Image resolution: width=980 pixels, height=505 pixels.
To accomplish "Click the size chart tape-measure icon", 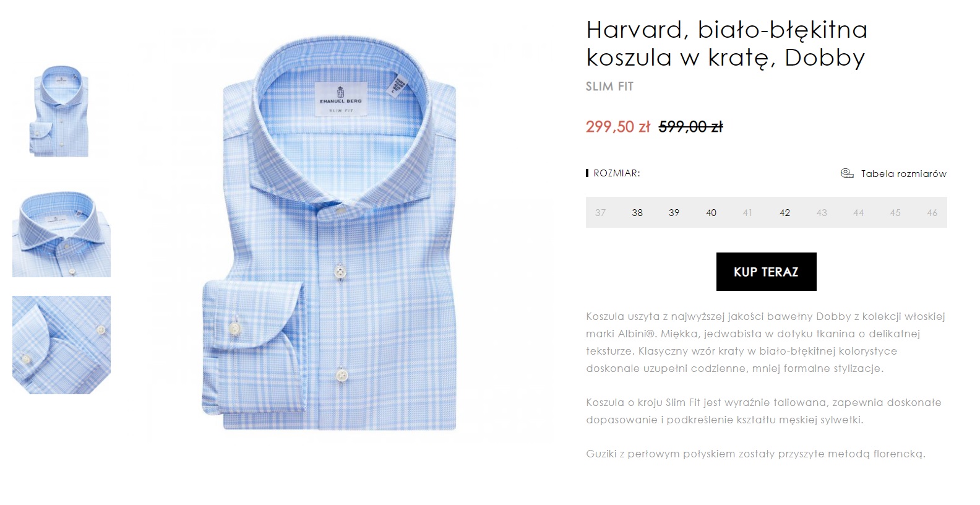I will pos(847,173).
